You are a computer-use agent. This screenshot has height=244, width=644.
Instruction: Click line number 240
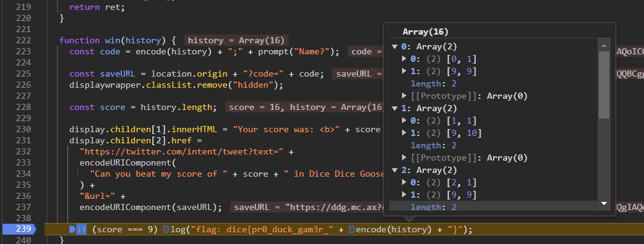tap(24, 240)
